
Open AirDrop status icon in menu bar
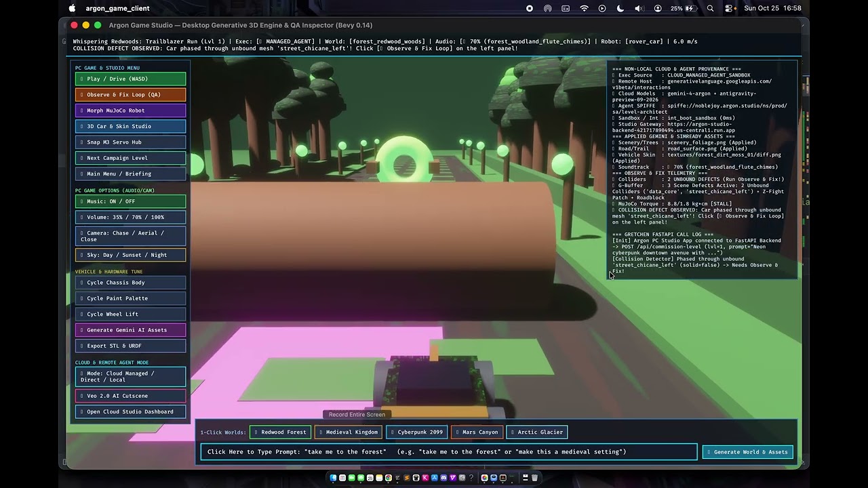tap(547, 8)
